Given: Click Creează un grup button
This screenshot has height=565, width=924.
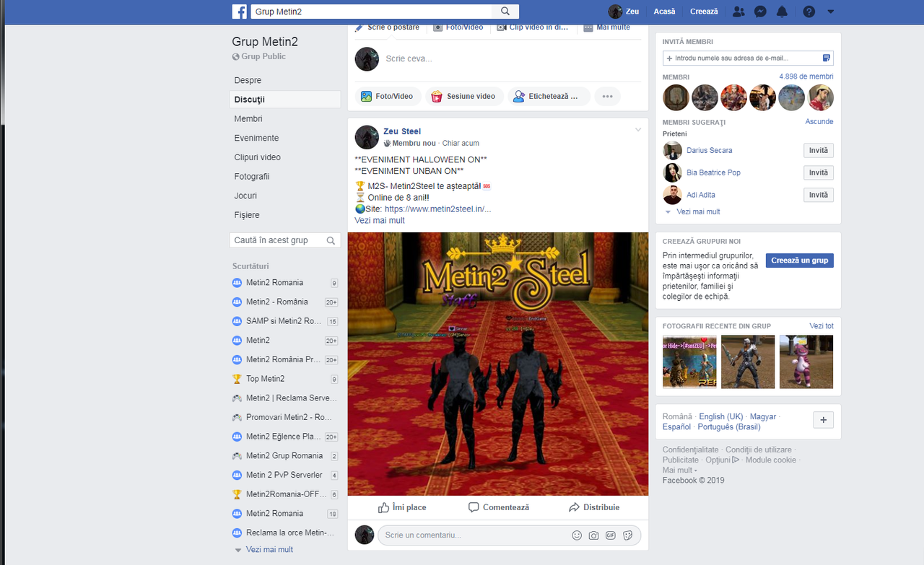Looking at the screenshot, I should [x=800, y=260].
